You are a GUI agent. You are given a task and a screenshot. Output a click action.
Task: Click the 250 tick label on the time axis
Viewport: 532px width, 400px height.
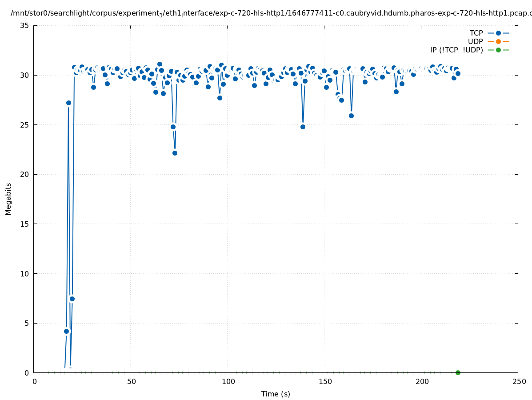click(518, 382)
